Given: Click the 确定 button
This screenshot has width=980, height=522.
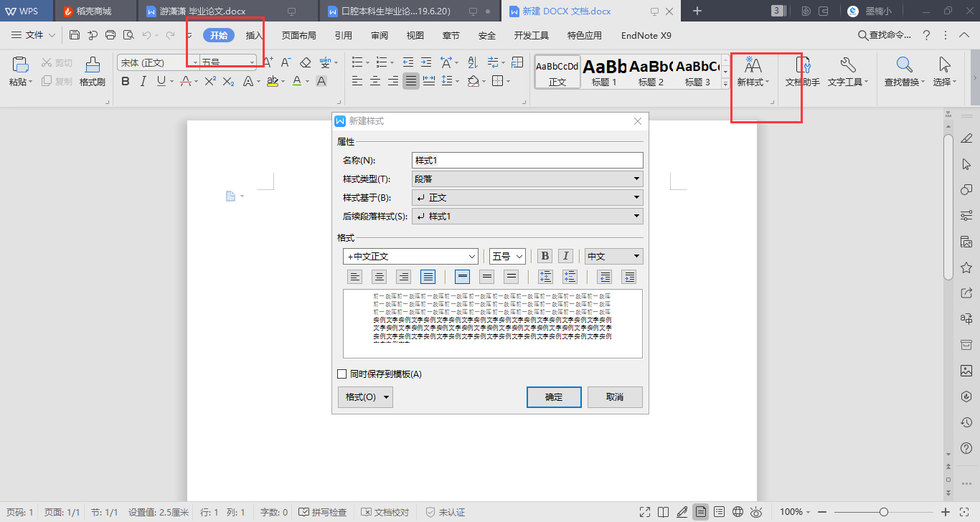Looking at the screenshot, I should coord(554,397).
